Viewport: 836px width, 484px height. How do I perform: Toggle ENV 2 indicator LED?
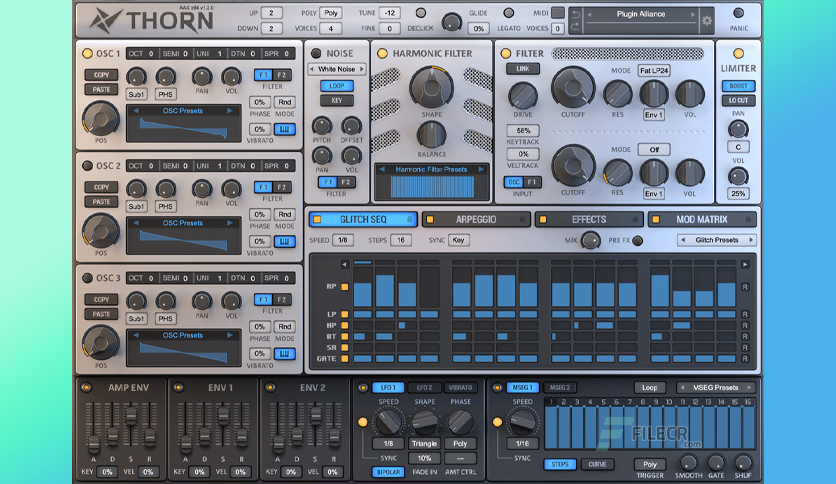[x=270, y=388]
